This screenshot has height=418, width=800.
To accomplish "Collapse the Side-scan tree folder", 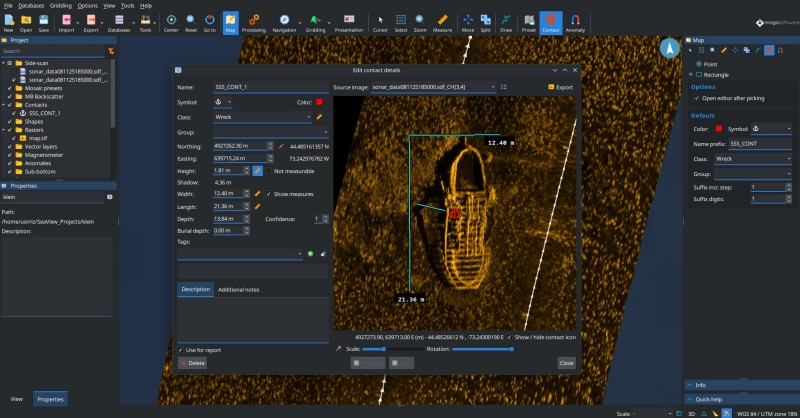I will pyautogui.click(x=4, y=63).
